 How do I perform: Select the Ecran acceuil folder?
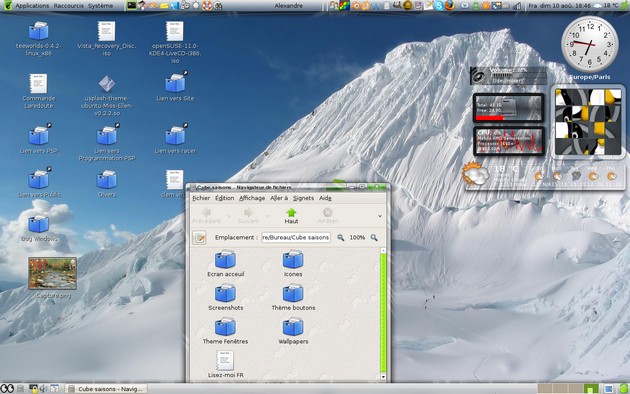click(225, 264)
